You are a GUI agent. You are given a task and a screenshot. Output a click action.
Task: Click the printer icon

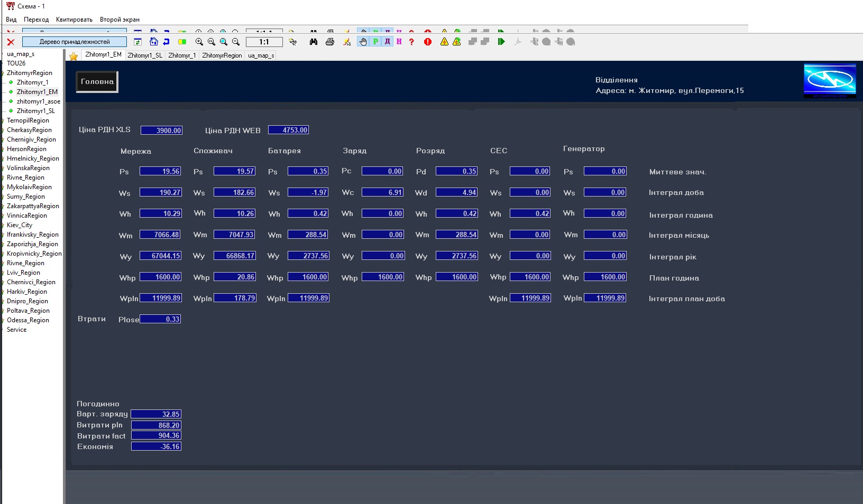click(330, 42)
